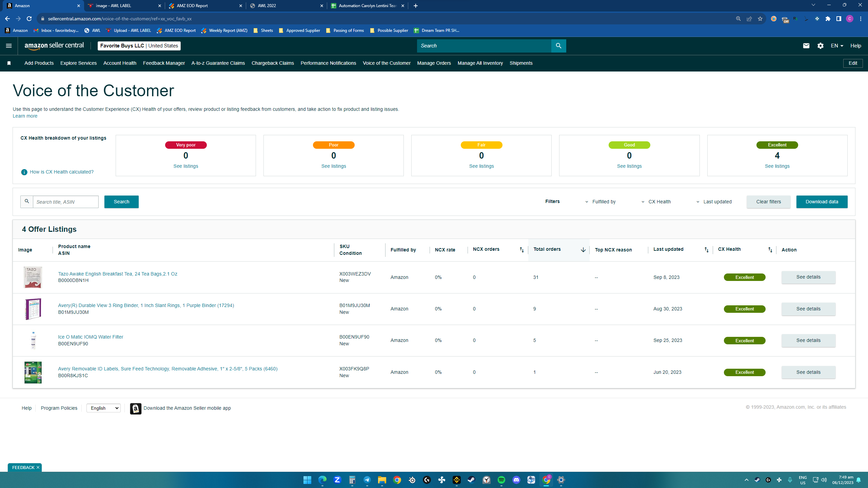Open Telegram from the taskbar
The width and height of the screenshot is (868, 488).
tap(367, 480)
